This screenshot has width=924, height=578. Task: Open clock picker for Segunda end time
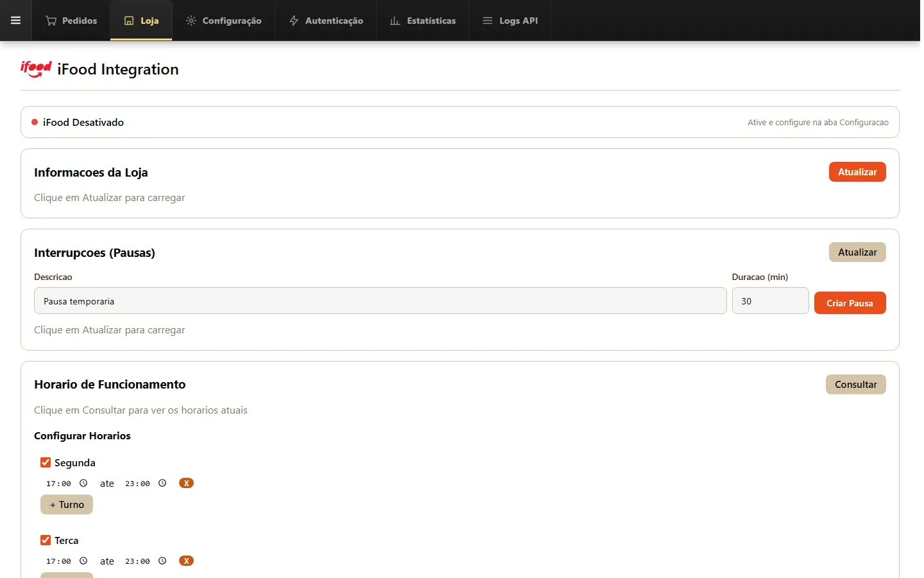[x=162, y=484]
